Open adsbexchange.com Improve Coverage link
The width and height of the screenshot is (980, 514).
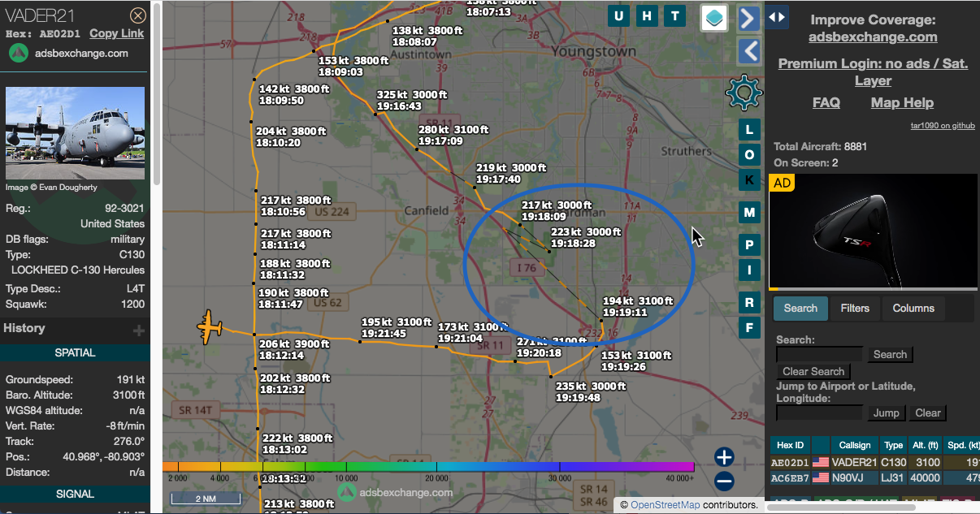click(x=873, y=37)
